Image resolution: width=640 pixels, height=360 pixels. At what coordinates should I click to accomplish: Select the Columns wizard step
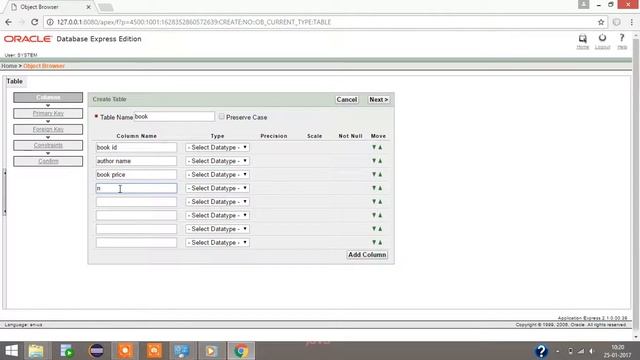48,97
